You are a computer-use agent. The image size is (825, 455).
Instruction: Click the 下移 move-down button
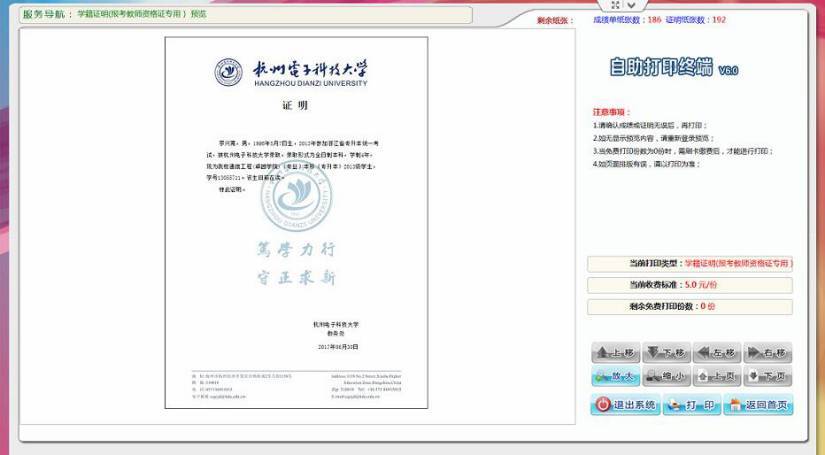(x=666, y=352)
